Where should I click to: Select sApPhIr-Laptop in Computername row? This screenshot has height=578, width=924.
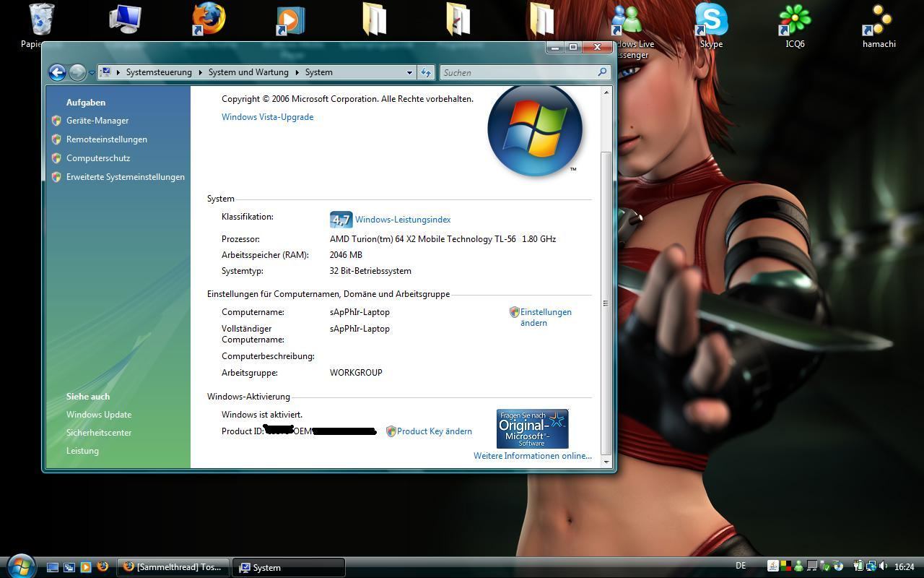(x=359, y=312)
